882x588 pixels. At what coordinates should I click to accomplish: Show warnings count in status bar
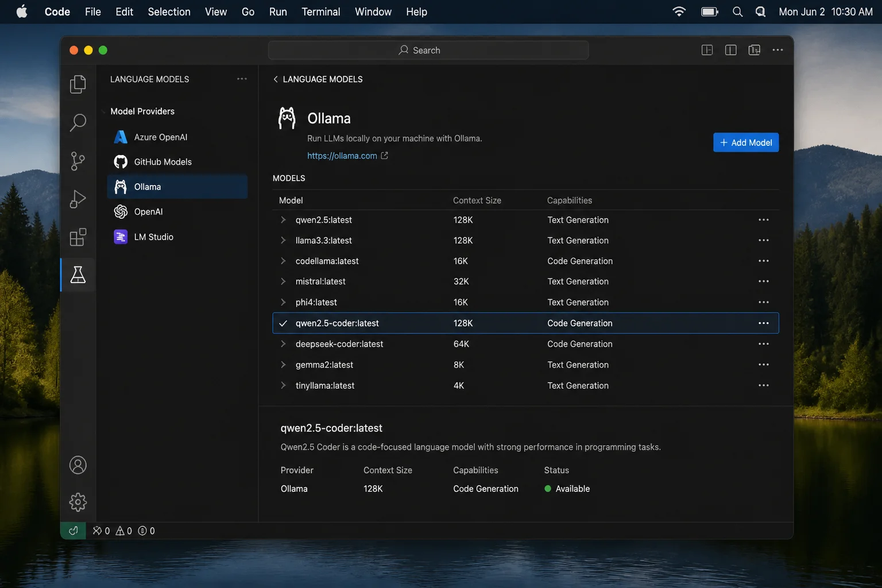click(x=124, y=531)
